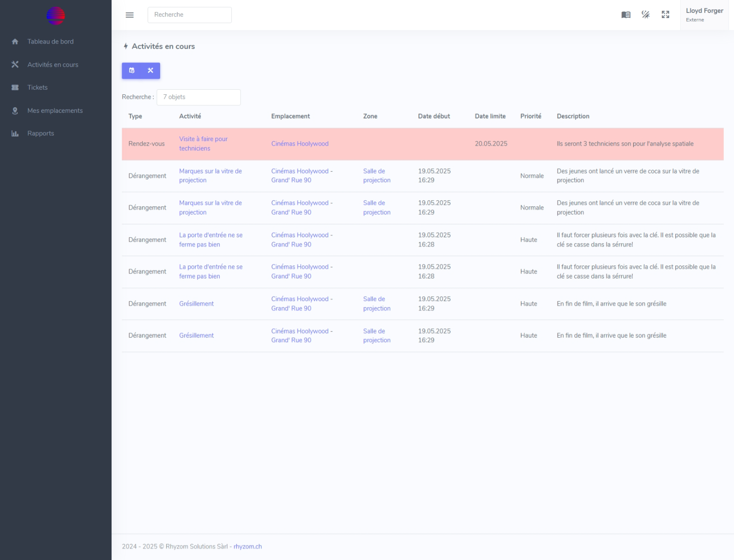Click the map pin icon beside Mes emplacements
734x560 pixels.
coord(15,111)
